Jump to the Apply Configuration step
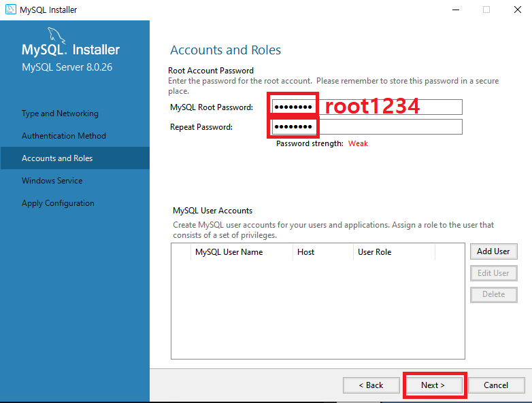 [x=58, y=203]
